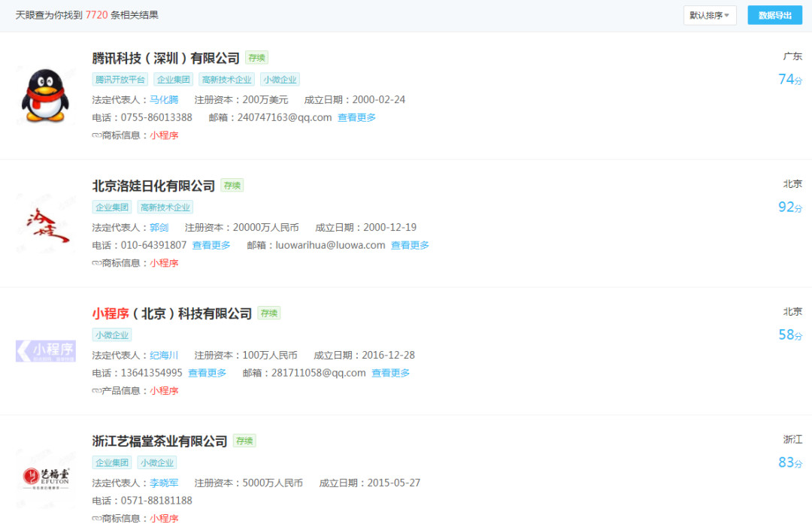Select 浙江艺福堂's 小微企业 tag
The image size is (812, 530).
(x=157, y=462)
